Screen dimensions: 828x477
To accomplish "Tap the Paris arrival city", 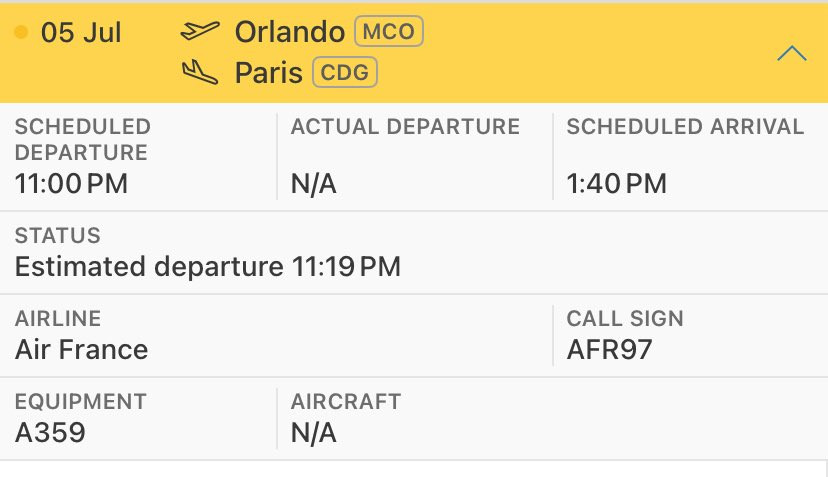I will [268, 72].
